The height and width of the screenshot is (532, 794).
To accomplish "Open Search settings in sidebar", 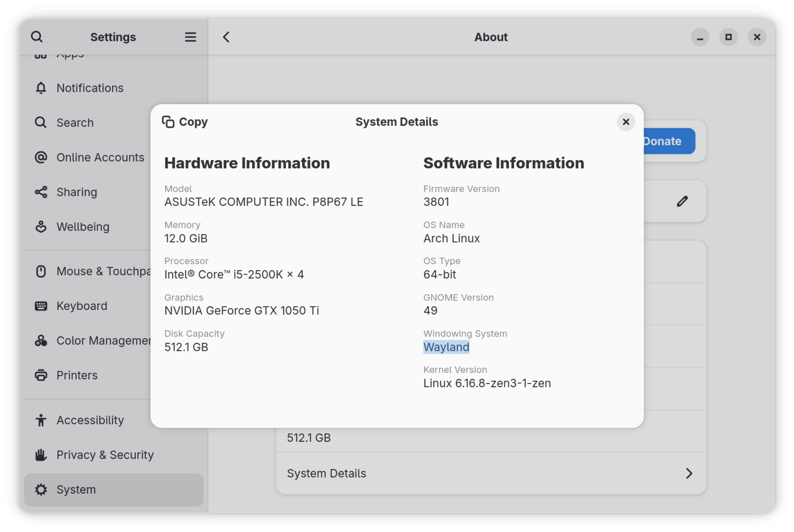I will pos(75,123).
